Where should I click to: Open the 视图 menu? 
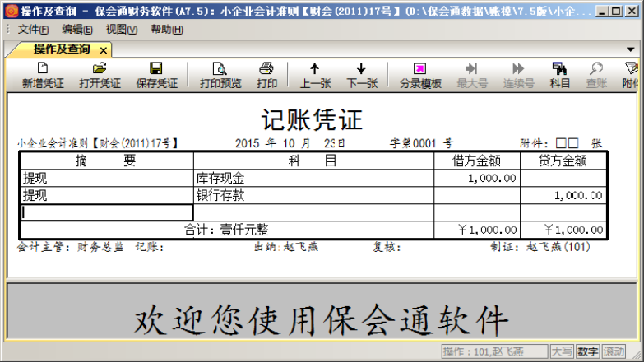point(121,30)
